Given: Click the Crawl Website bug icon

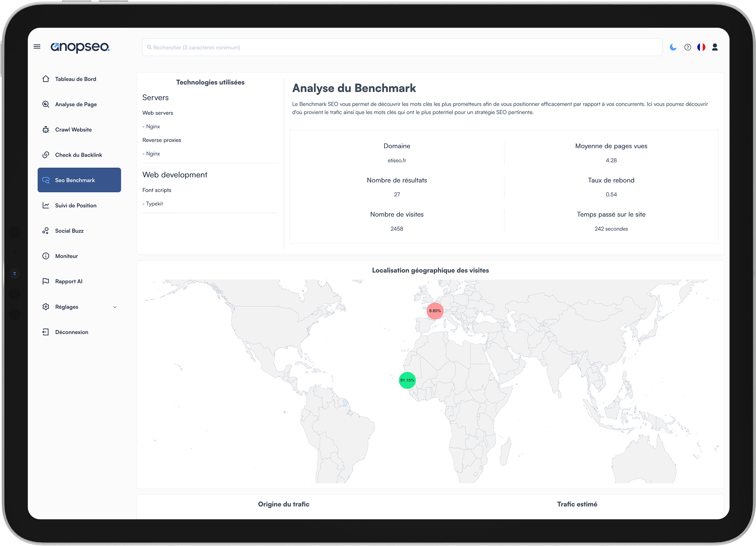Looking at the screenshot, I should 46,130.
